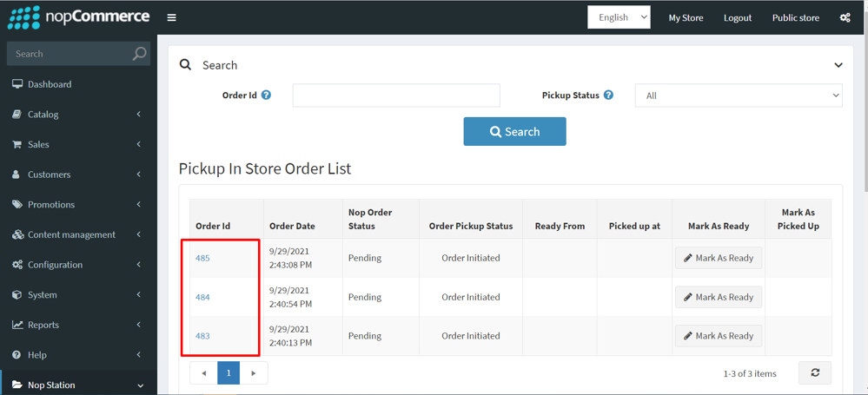The height and width of the screenshot is (395, 868).
Task: Click the Configuration gears icon
Action: coord(17,265)
